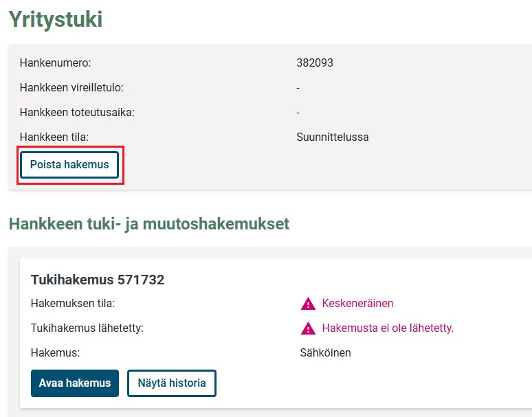532x417 pixels.
Task: Click the Hakemus: label in the application card
Action: click(56, 353)
